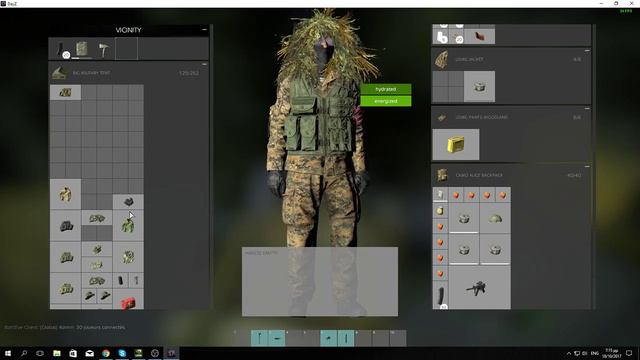Open taskbar search
Image resolution: width=640 pixels, height=360 pixels.
[x=24, y=353]
